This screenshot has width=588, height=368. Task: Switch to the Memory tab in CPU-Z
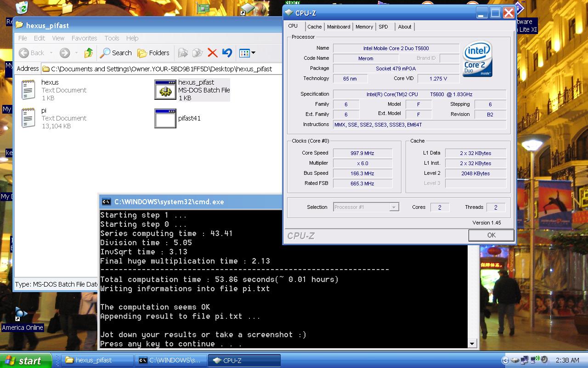pos(364,27)
